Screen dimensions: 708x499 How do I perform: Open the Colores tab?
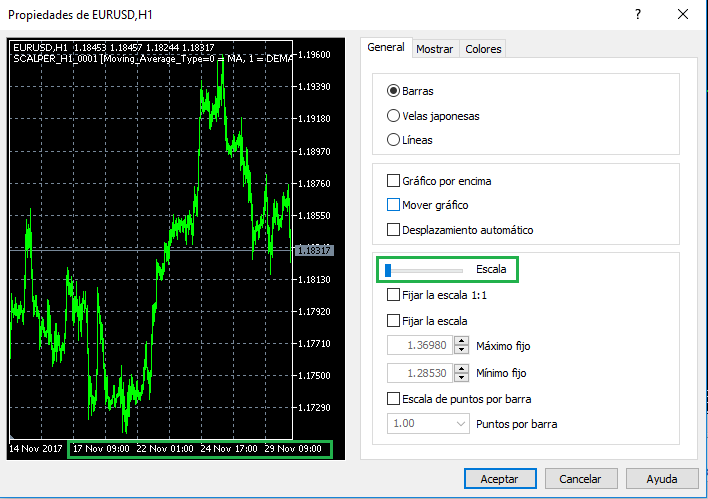(x=483, y=49)
